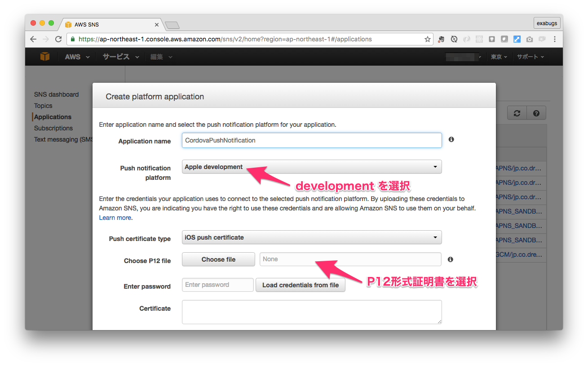Click the first APNS/jp.co.dr... row
The image size is (588, 366).
(521, 169)
